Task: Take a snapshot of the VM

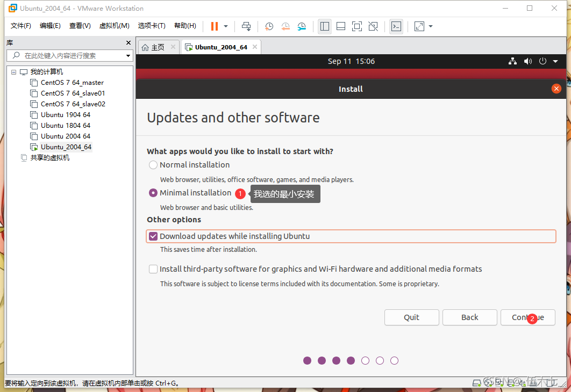Action: point(269,26)
